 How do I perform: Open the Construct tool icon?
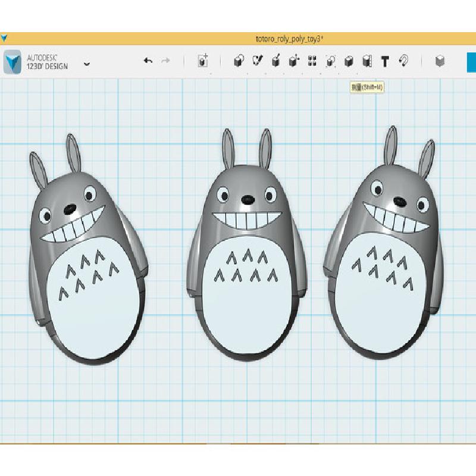(x=275, y=61)
